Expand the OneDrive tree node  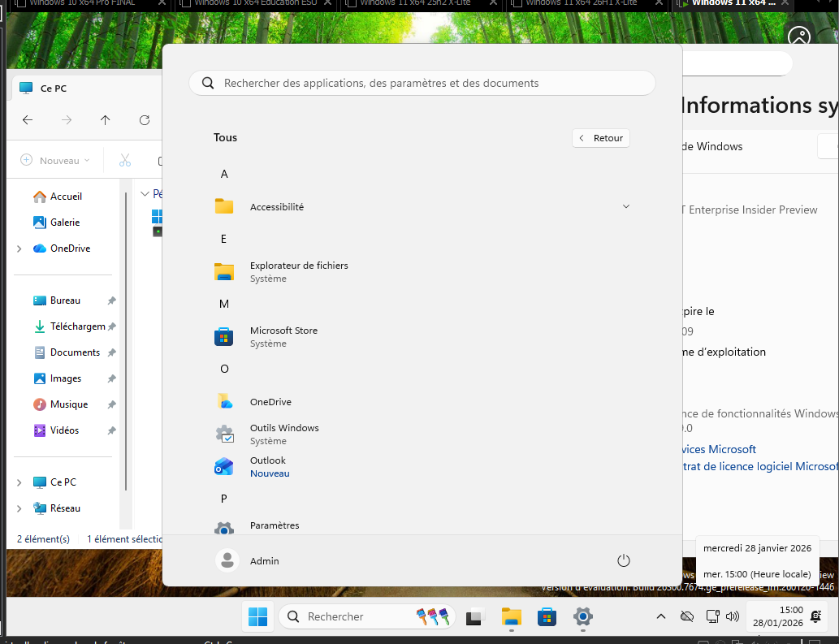[19, 249]
